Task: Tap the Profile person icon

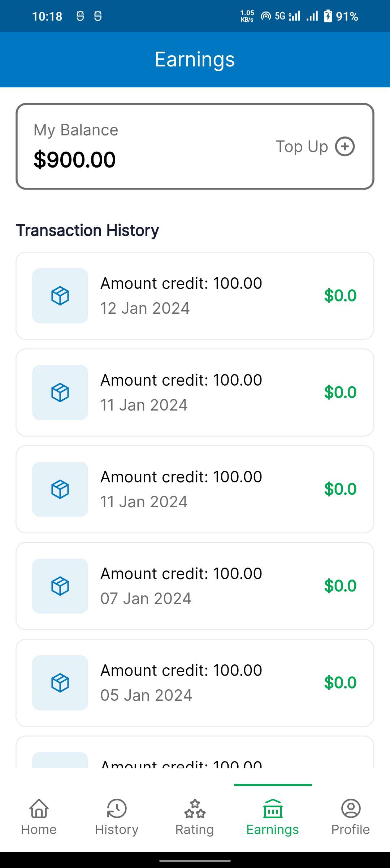Action: click(351, 808)
